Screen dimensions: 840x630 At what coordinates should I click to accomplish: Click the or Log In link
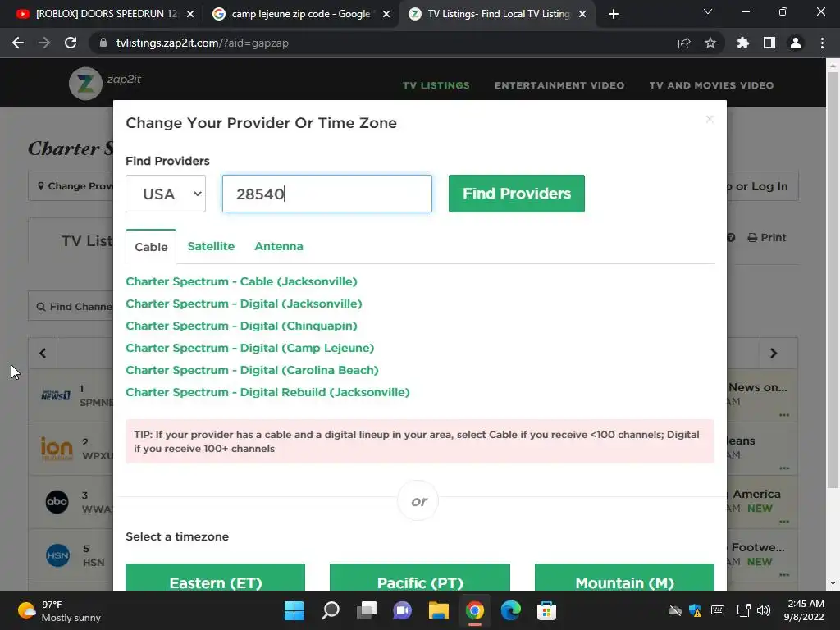click(761, 186)
